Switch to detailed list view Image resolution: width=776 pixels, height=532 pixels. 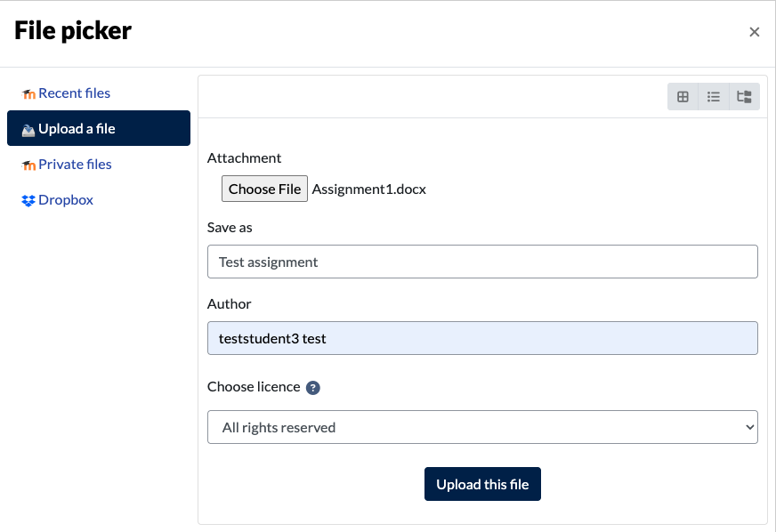[x=714, y=97]
